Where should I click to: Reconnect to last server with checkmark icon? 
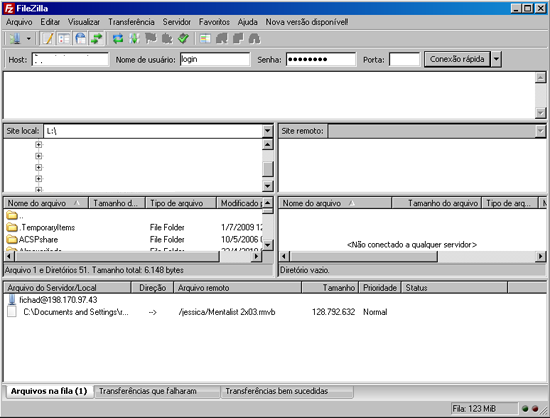tap(183, 39)
